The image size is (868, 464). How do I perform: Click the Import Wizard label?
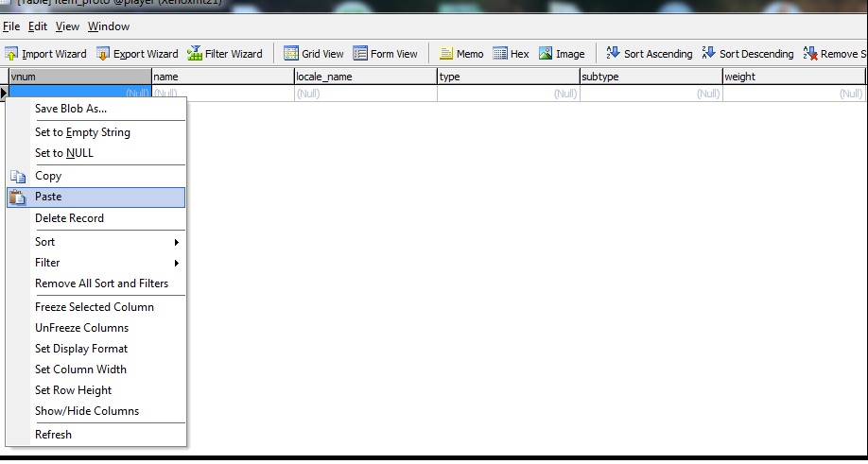[x=54, y=54]
